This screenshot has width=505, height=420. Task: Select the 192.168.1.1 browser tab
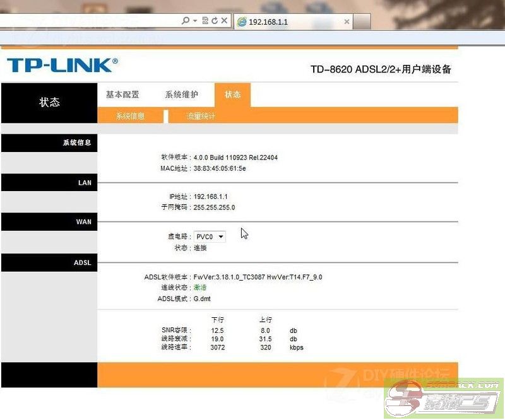point(294,21)
